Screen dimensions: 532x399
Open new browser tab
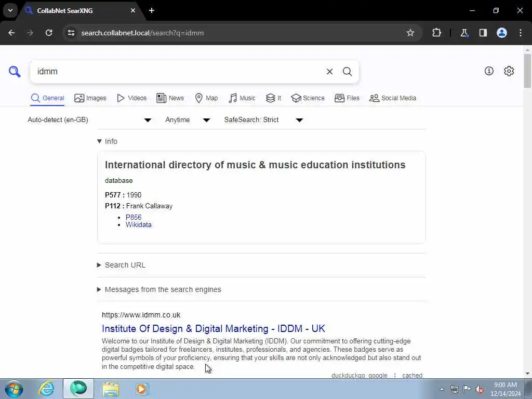pyautogui.click(x=152, y=10)
